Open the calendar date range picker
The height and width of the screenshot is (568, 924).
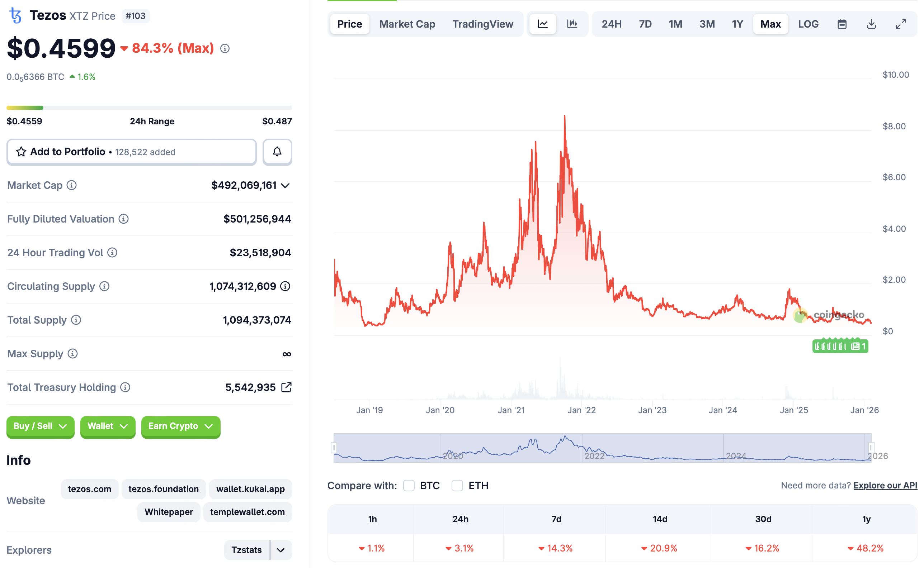pos(842,24)
